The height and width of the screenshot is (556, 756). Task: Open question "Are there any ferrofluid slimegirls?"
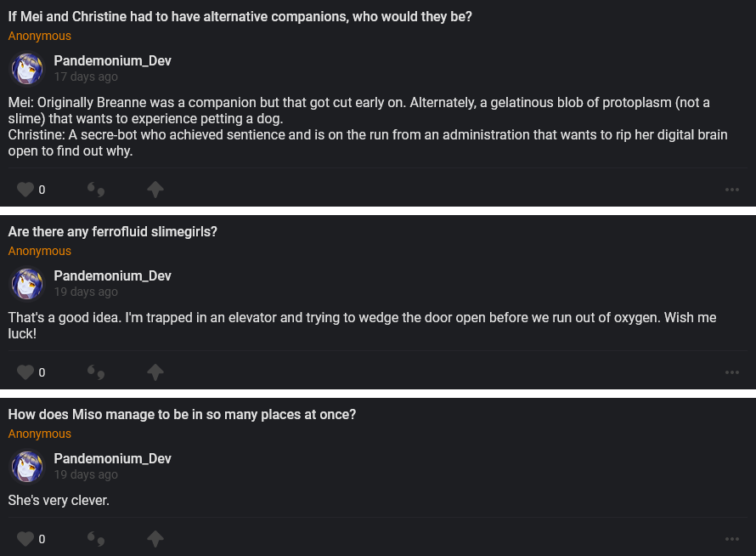click(113, 231)
